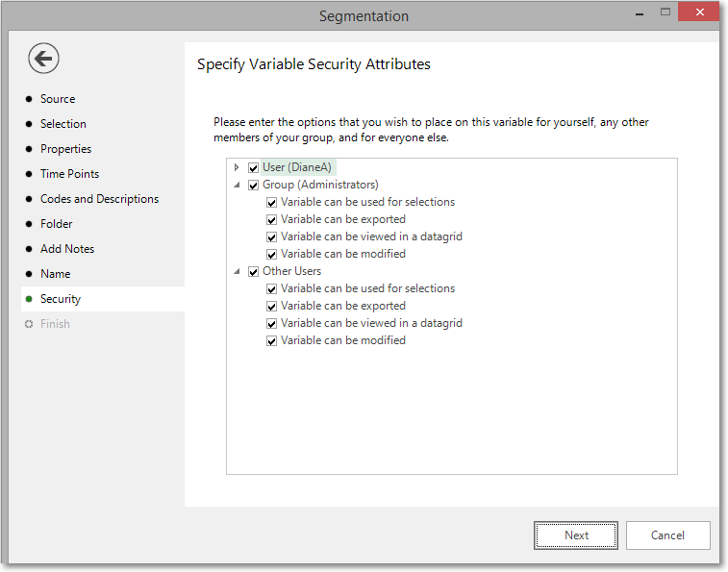Disable Other Users 'Variable can be modified'

click(x=271, y=341)
